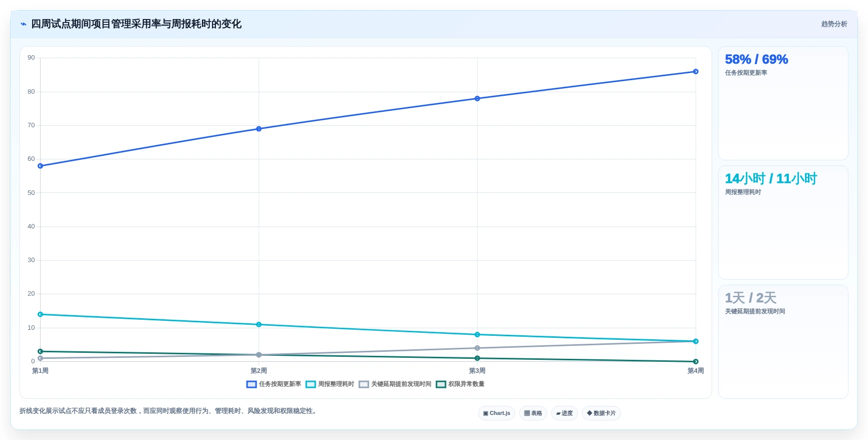The image size is (868, 440).
Task: Toggle the 权限异常数量 legend swatch
Action: click(441, 384)
